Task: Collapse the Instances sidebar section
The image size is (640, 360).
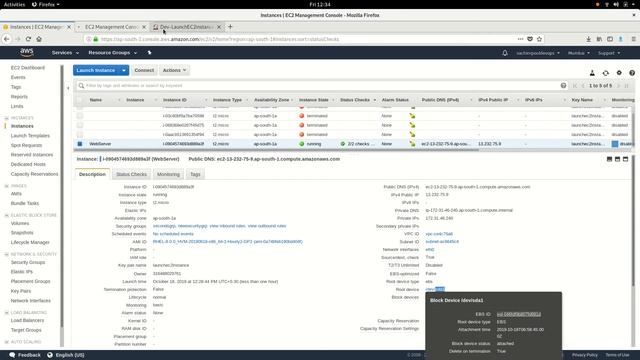Action: 7,118
